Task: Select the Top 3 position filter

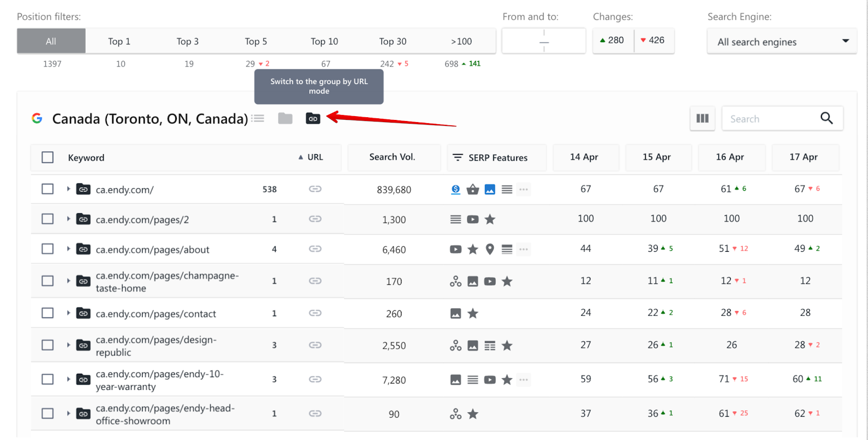Action: (x=188, y=41)
